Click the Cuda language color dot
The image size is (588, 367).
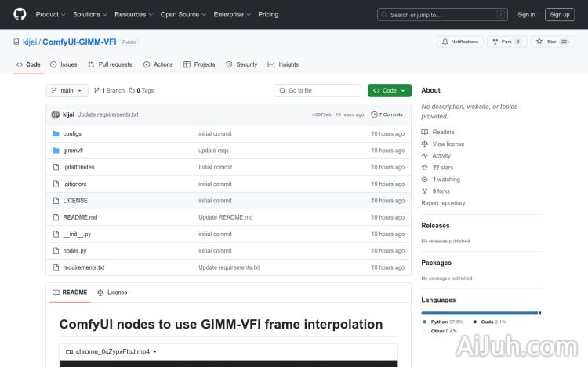click(475, 322)
